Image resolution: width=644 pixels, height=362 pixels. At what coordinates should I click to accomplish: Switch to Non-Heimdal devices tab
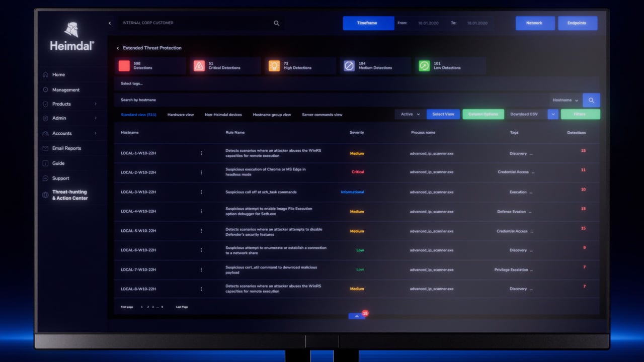[223, 115]
